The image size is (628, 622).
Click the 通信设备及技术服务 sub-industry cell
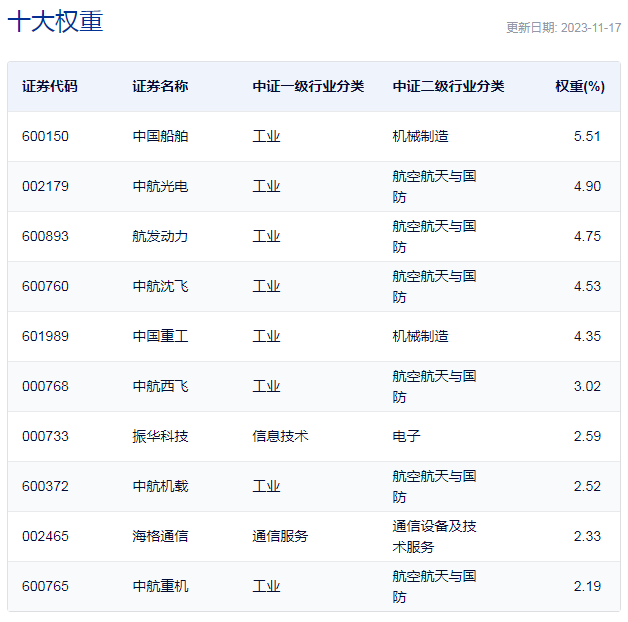tap(434, 536)
